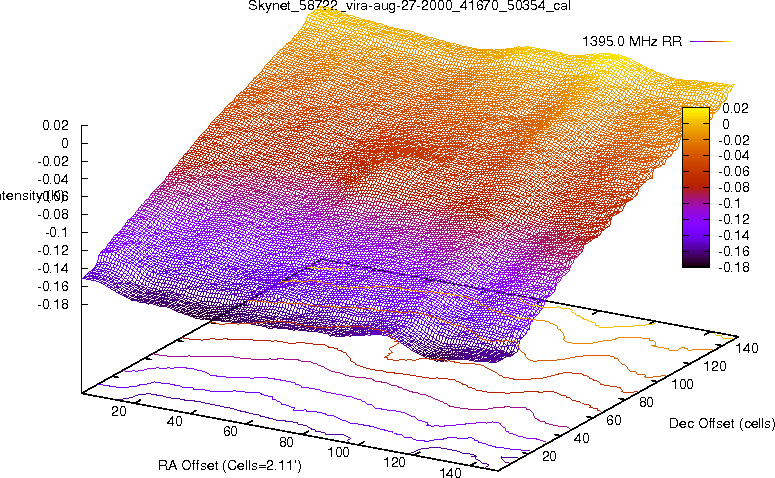Click the 'Dec Offset (cells)' axis label
775x478 pixels.
pos(722,424)
